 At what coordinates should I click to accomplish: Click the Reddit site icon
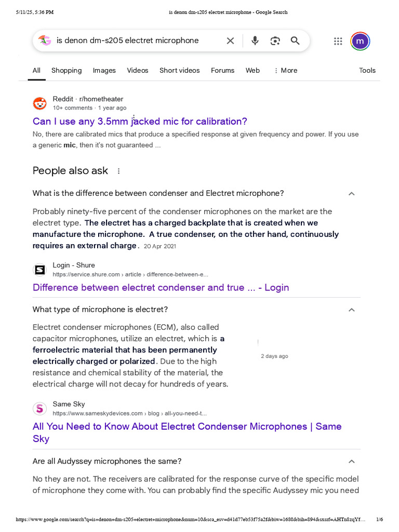pyautogui.click(x=39, y=103)
